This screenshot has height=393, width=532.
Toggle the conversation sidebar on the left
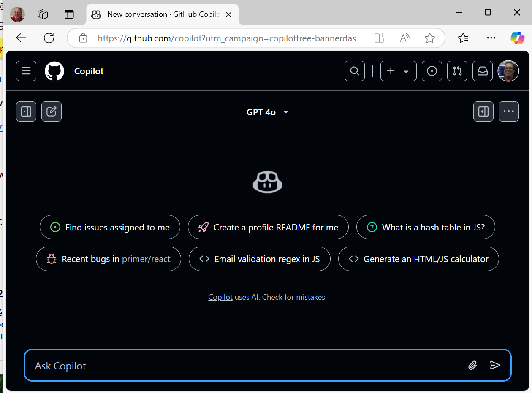(x=26, y=111)
